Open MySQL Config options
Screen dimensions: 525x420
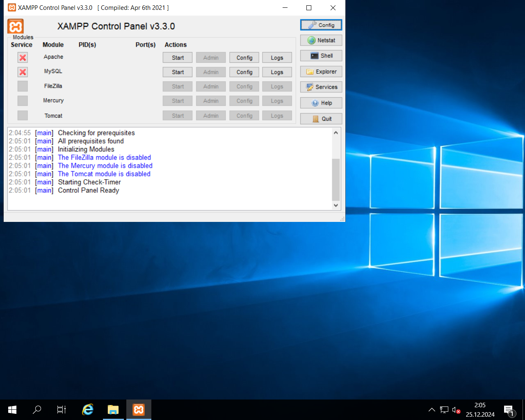[244, 72]
